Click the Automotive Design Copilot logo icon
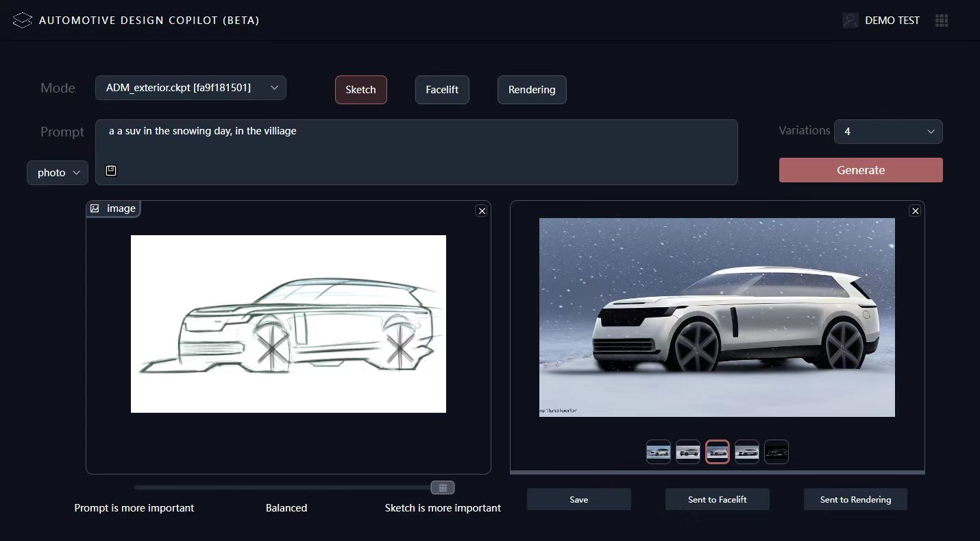980x541 pixels. click(23, 21)
